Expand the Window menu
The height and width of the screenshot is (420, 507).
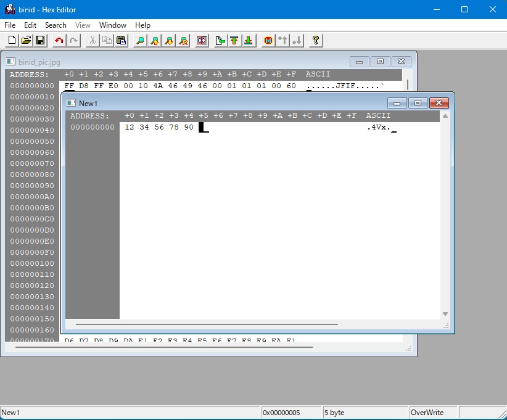tap(113, 25)
